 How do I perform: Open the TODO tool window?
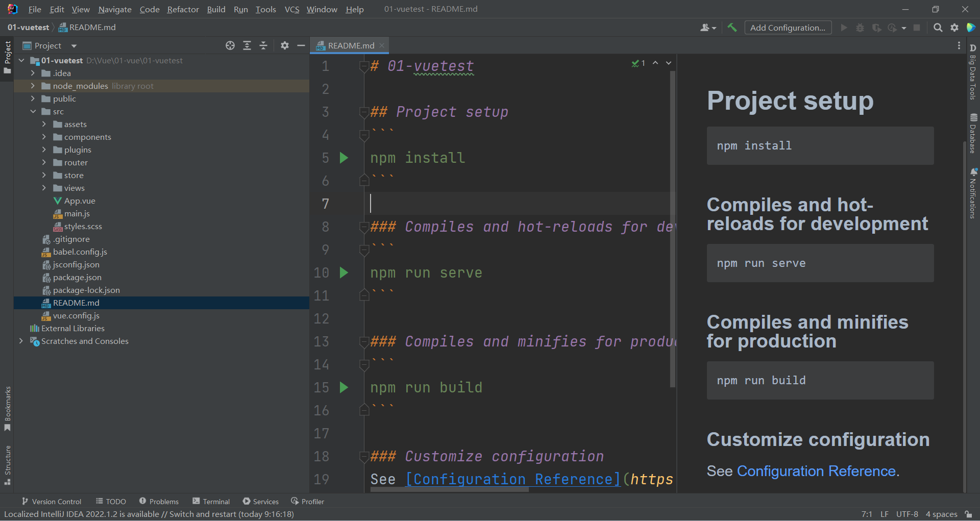coord(111,502)
